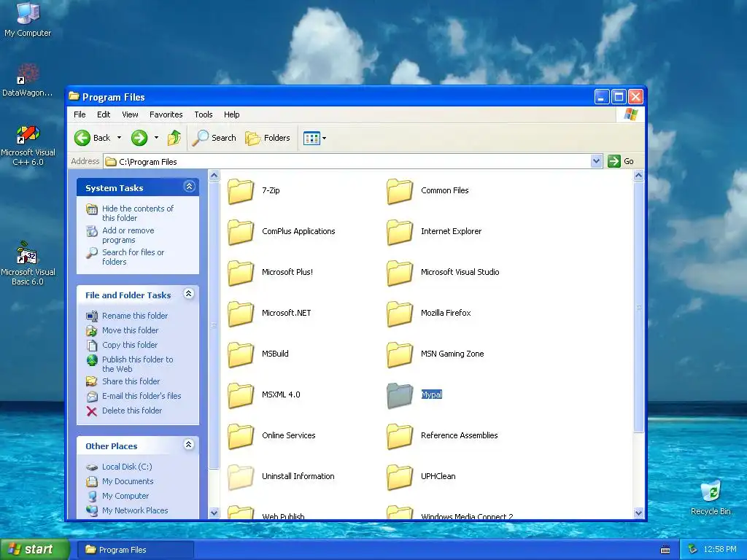
Task: Click the green Back arrow icon
Action: tap(82, 138)
